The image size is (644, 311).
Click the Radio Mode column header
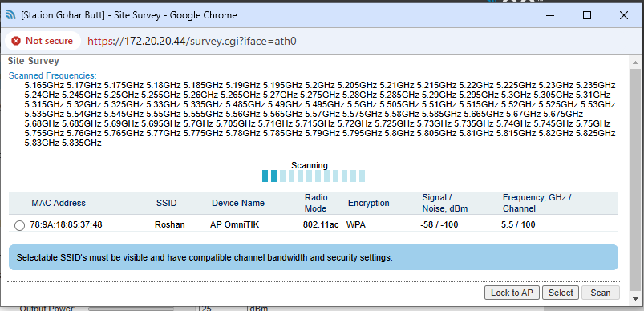(x=316, y=203)
